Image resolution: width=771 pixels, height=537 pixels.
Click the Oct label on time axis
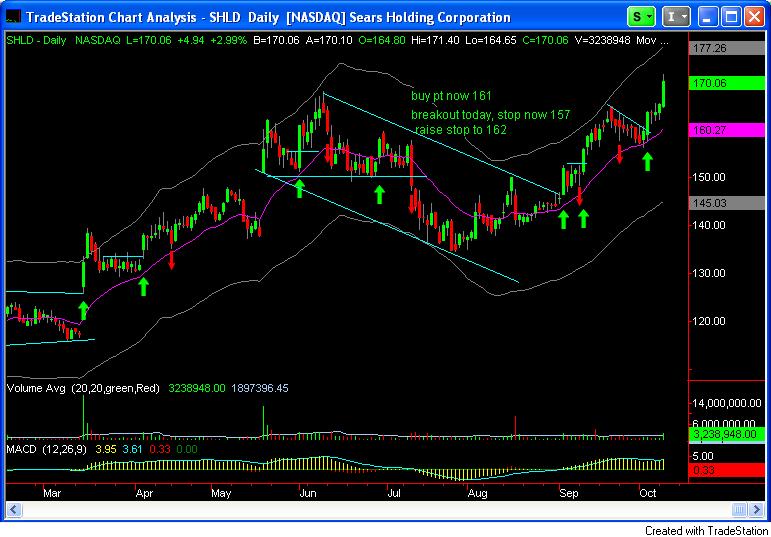(x=648, y=493)
